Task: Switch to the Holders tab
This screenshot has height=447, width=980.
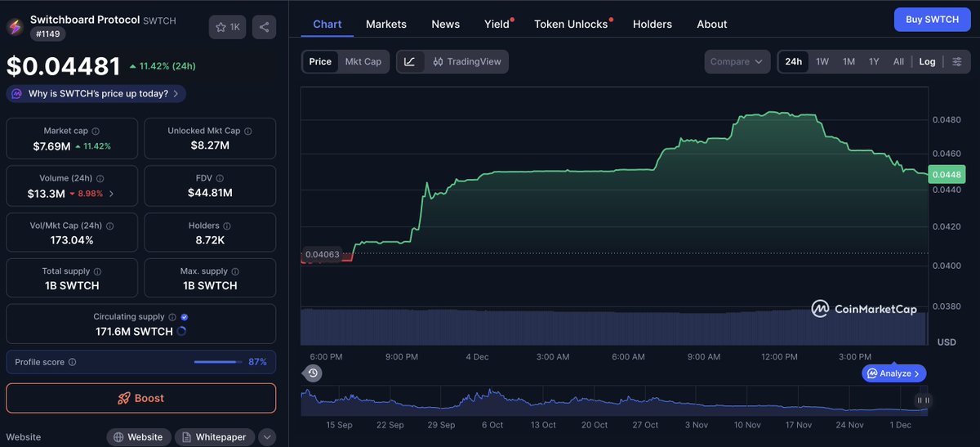Action: coord(652,25)
